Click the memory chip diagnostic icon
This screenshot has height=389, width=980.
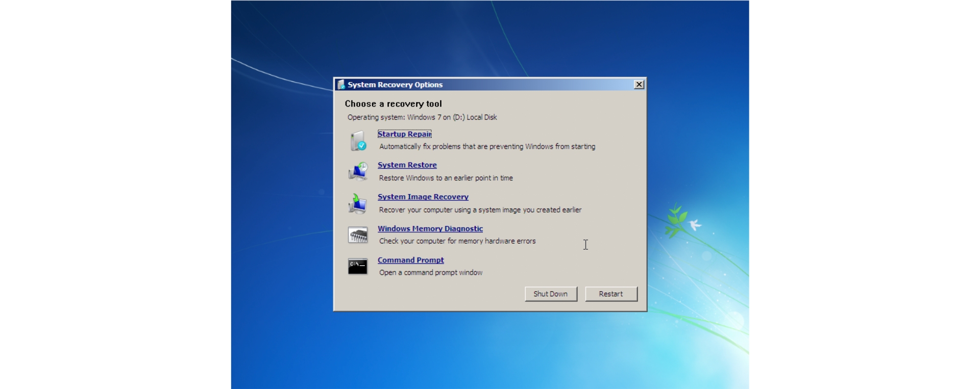point(358,235)
